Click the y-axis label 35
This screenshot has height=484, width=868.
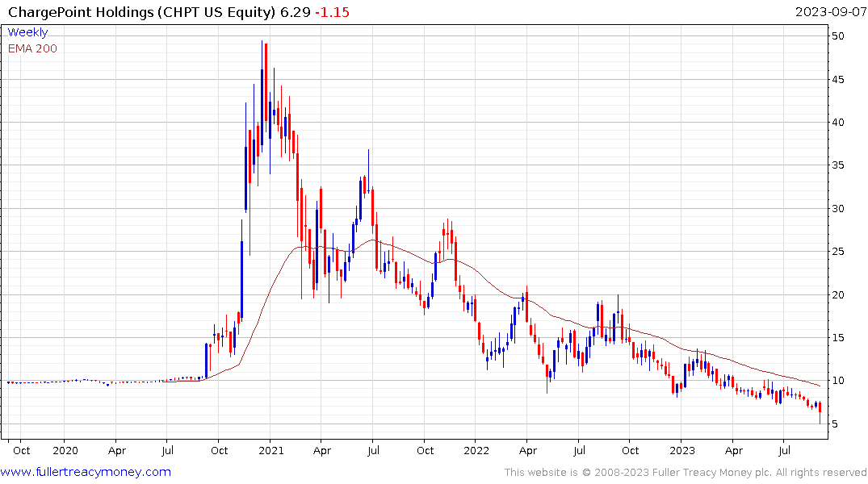click(x=838, y=165)
